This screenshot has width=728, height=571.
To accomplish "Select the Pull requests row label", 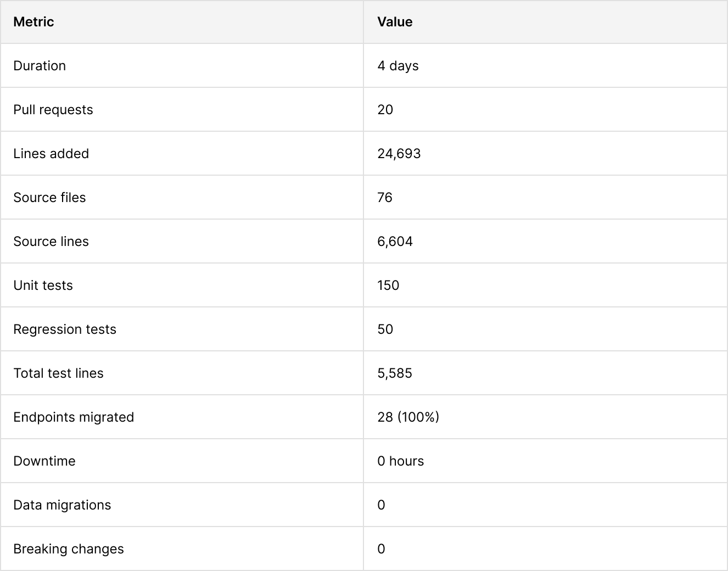I will coord(53,110).
